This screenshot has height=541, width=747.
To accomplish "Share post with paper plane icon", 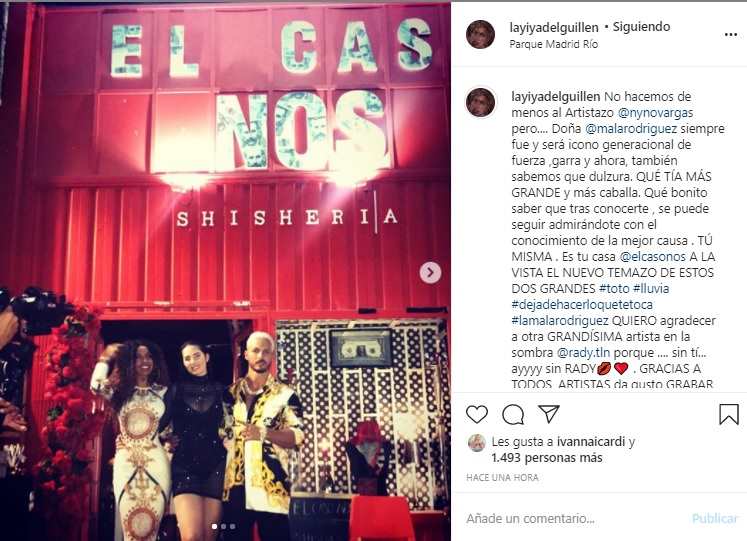I will point(549,414).
